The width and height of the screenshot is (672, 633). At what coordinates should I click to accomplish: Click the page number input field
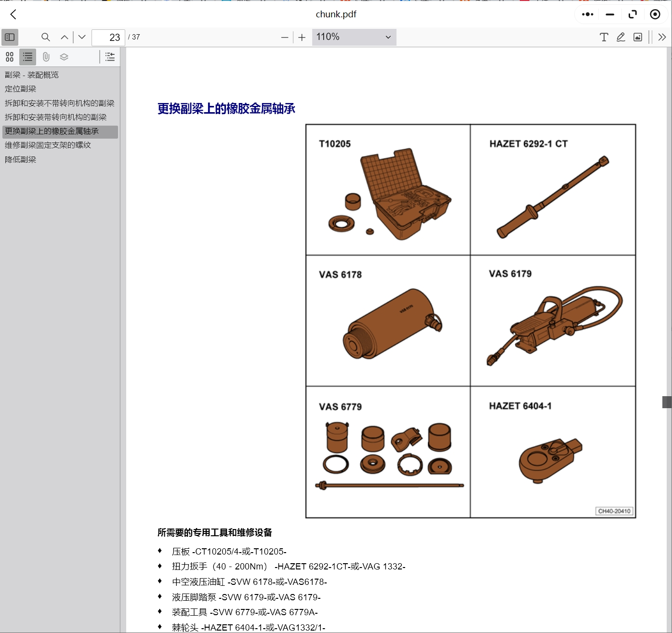tap(108, 38)
